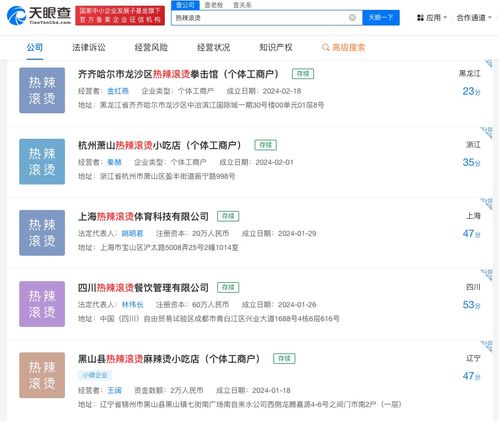Click 存续 status tag on 杭州萧山 result
The image size is (499, 421).
click(266, 145)
